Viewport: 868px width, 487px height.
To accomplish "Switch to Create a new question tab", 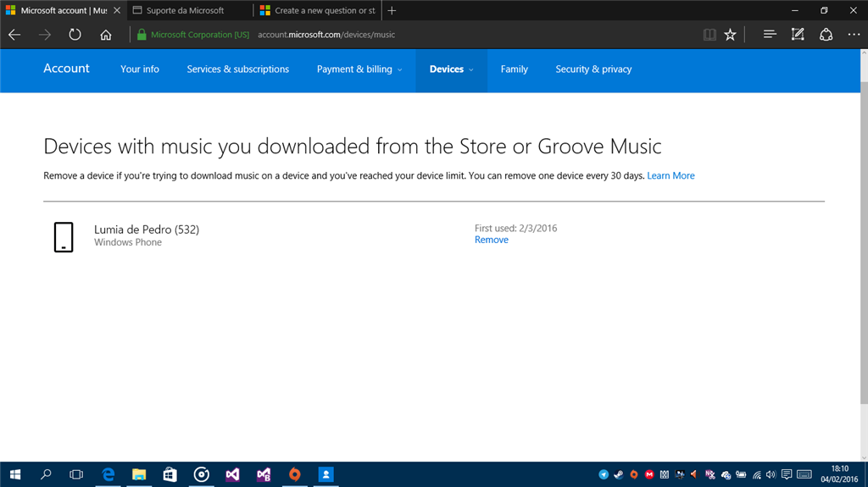I will 318,10.
